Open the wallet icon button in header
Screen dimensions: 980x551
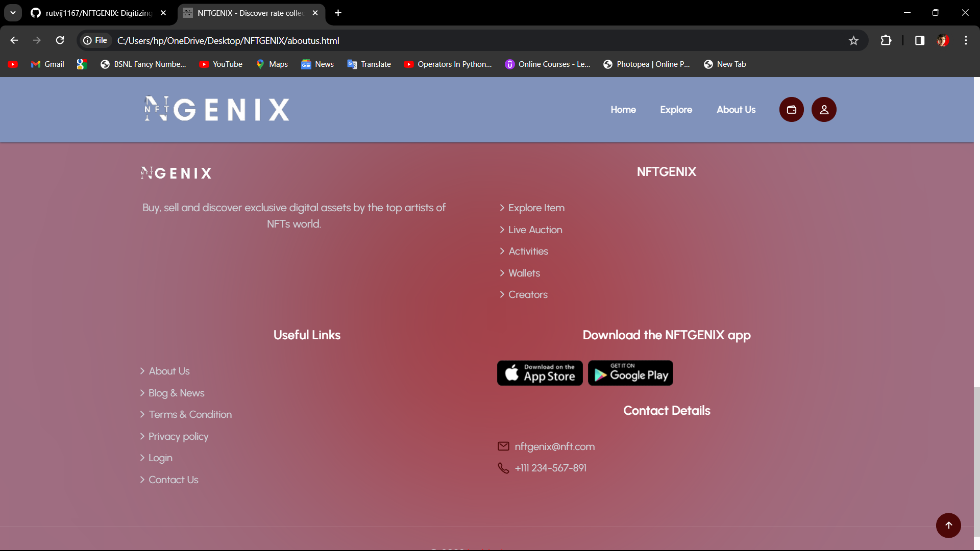[791, 110]
